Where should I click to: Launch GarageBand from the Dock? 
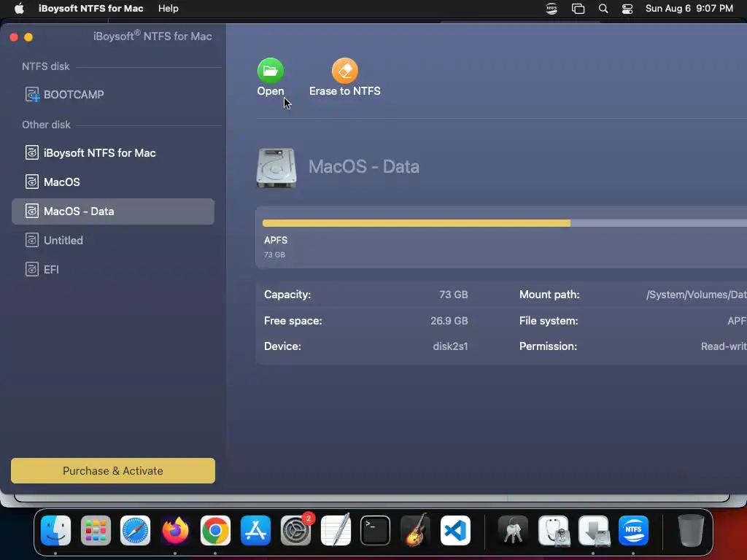tap(415, 531)
